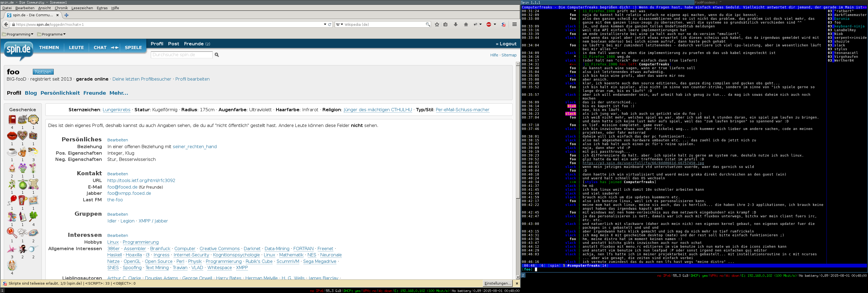Click the NoScript icon in toolbar

503,25
